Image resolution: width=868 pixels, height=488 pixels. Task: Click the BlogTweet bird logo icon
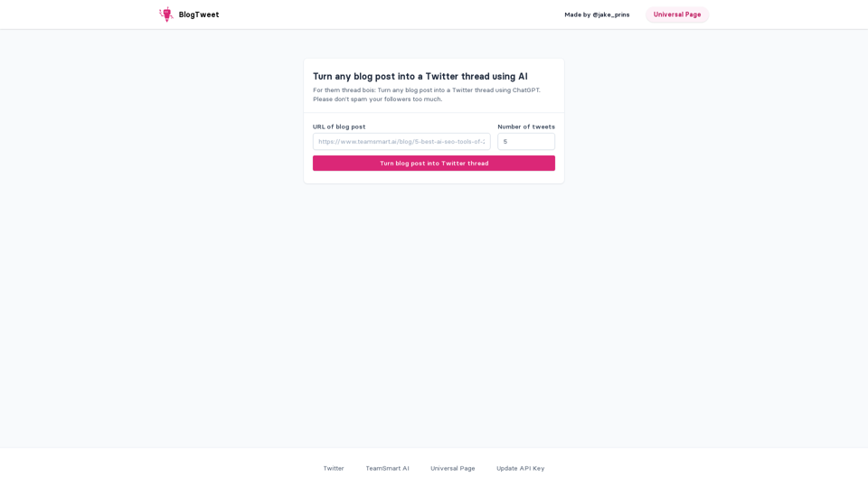[x=166, y=14]
